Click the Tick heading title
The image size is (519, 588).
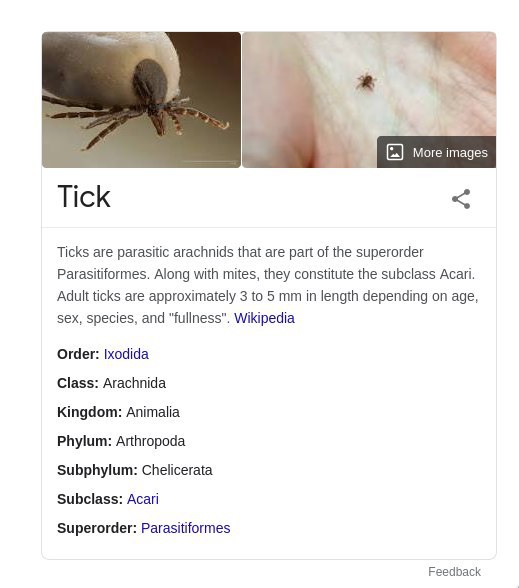click(x=84, y=196)
